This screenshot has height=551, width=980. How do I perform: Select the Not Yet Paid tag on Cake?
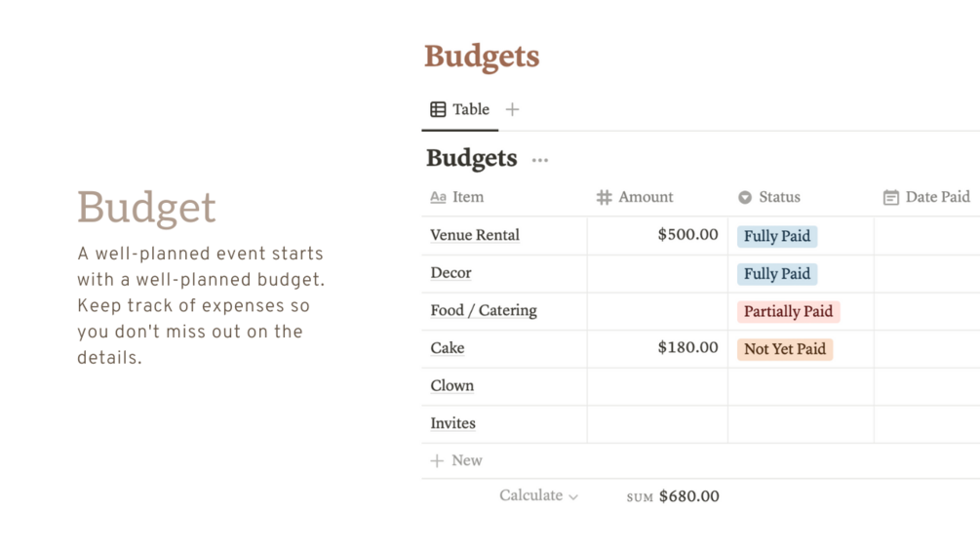(x=784, y=349)
